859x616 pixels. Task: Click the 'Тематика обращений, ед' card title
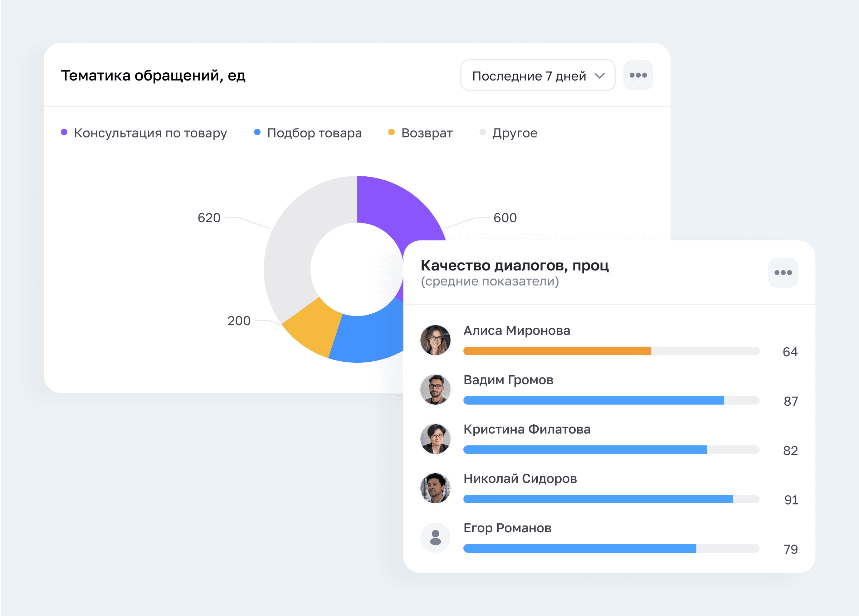pyautogui.click(x=153, y=76)
